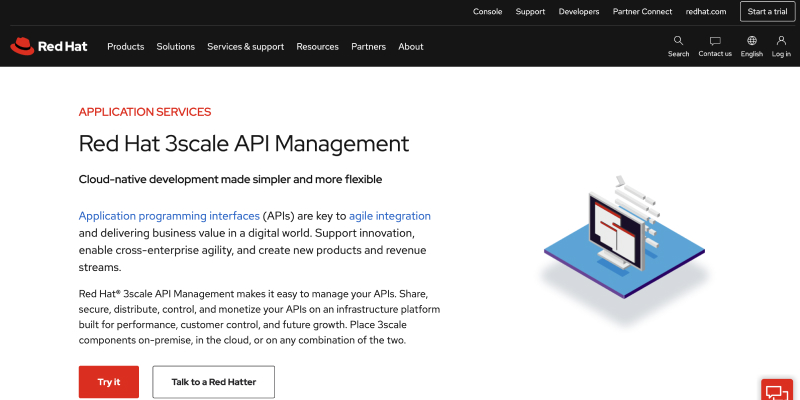The image size is (800, 400).
Task: Open the Services & support menu
Action: pyautogui.click(x=245, y=46)
